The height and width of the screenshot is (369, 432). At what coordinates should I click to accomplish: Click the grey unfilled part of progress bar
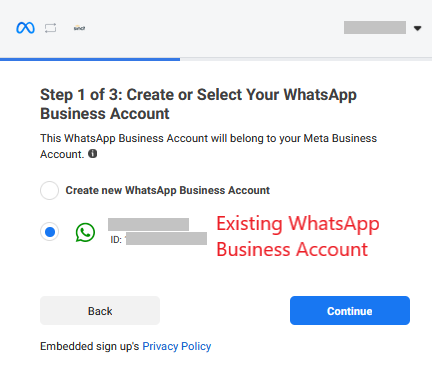(x=306, y=59)
